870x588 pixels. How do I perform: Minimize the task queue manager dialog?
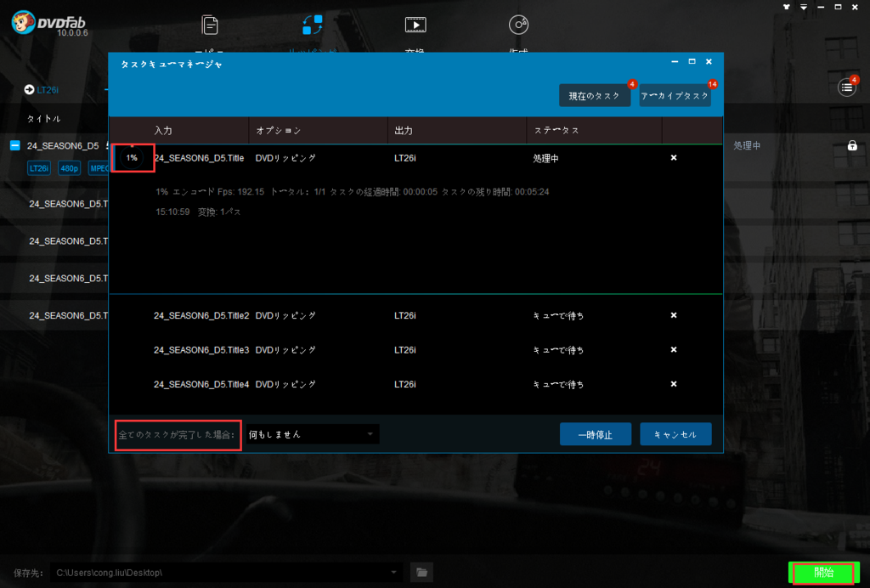(675, 61)
